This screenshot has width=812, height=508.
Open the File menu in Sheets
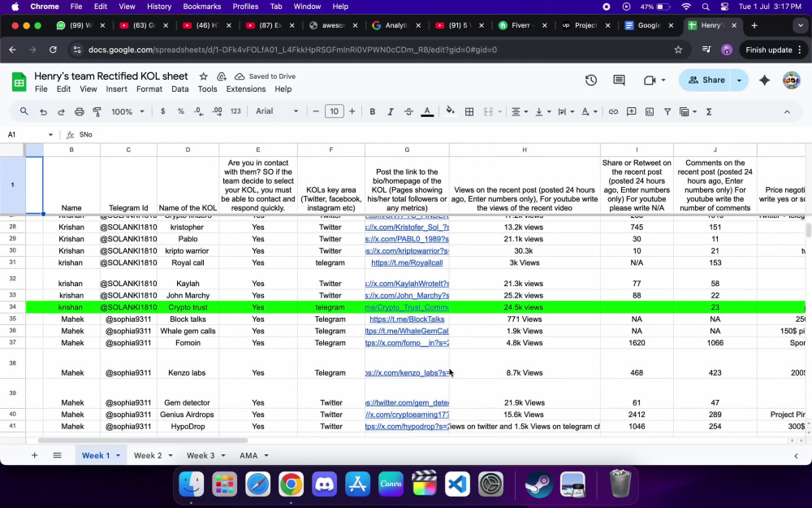pyautogui.click(x=41, y=89)
